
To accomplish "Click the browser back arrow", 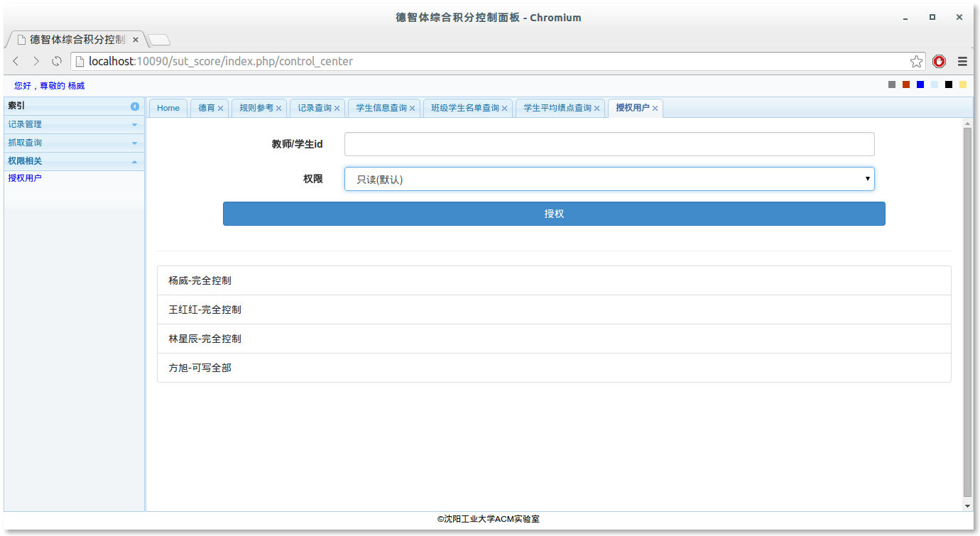I will (16, 61).
